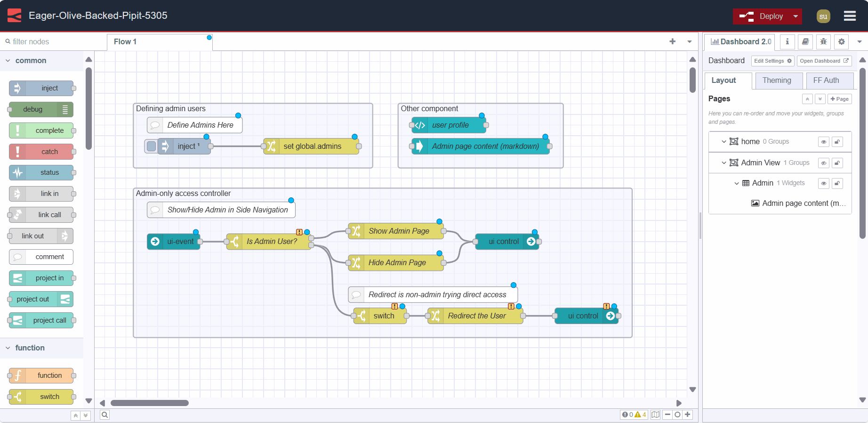The height and width of the screenshot is (423, 868).
Task: Add a new flow tab
Action: tap(672, 41)
